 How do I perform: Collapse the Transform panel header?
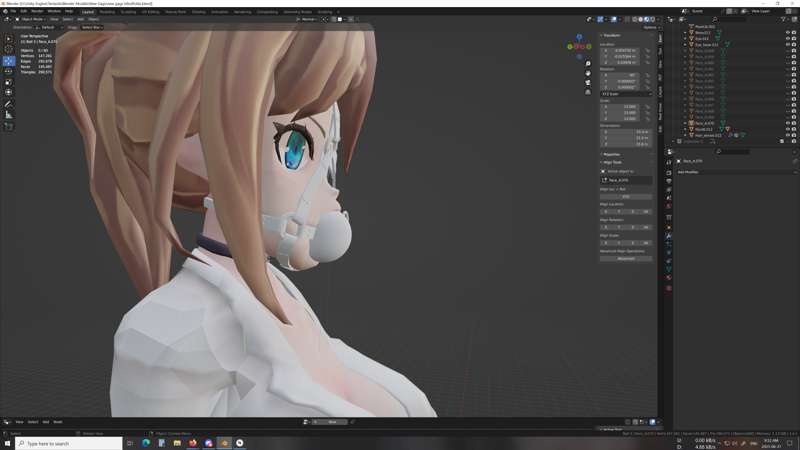coord(611,35)
